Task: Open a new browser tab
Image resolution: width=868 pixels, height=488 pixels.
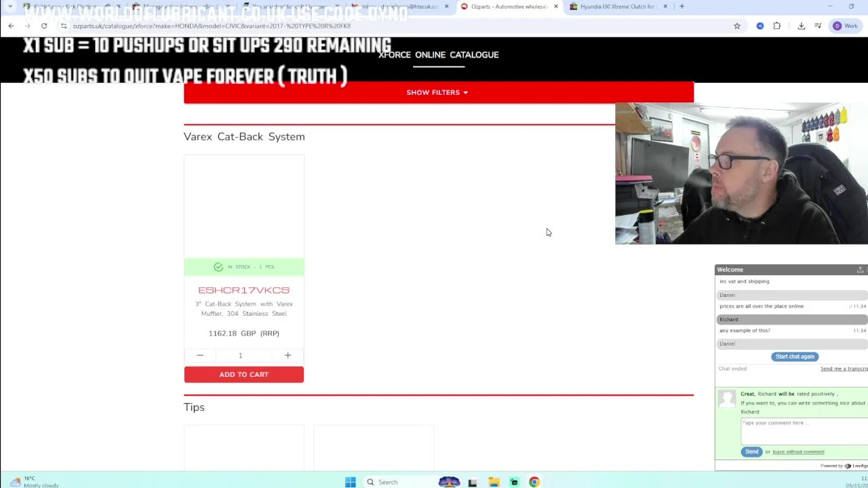Action: (682, 7)
